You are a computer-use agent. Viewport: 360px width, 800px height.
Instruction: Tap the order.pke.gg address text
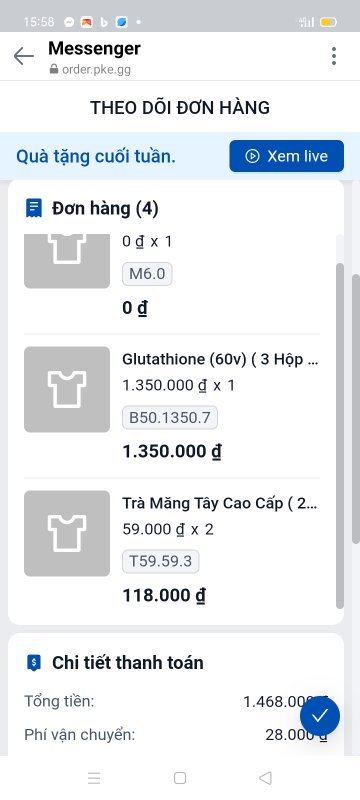click(x=96, y=69)
